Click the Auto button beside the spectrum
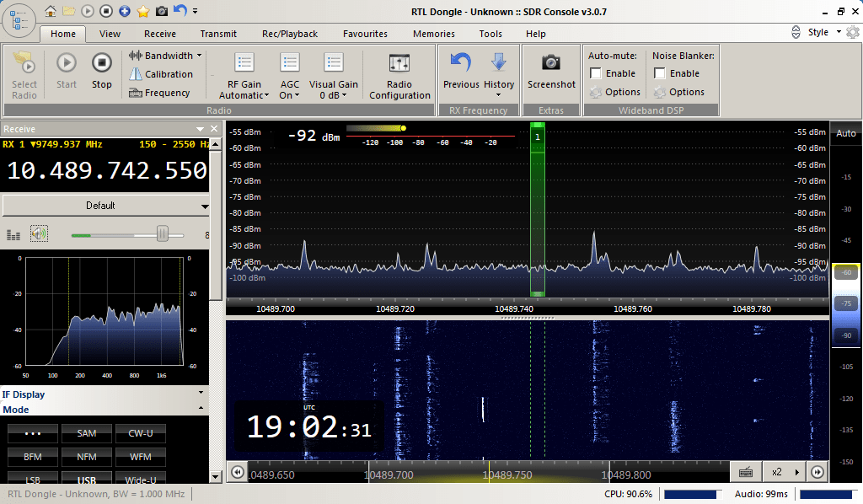Image resolution: width=863 pixels, height=504 pixels. pos(846,133)
